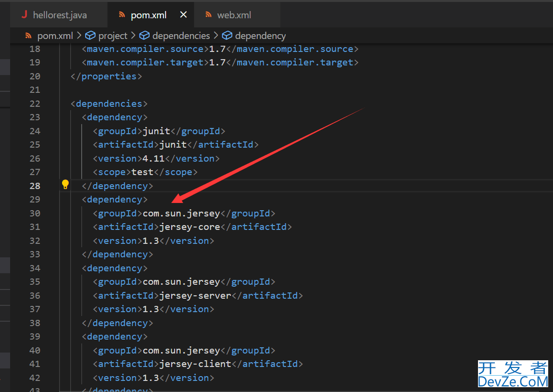Click the dependencies breadcrumb item
Image resolution: width=553 pixels, height=392 pixels.
coord(181,36)
